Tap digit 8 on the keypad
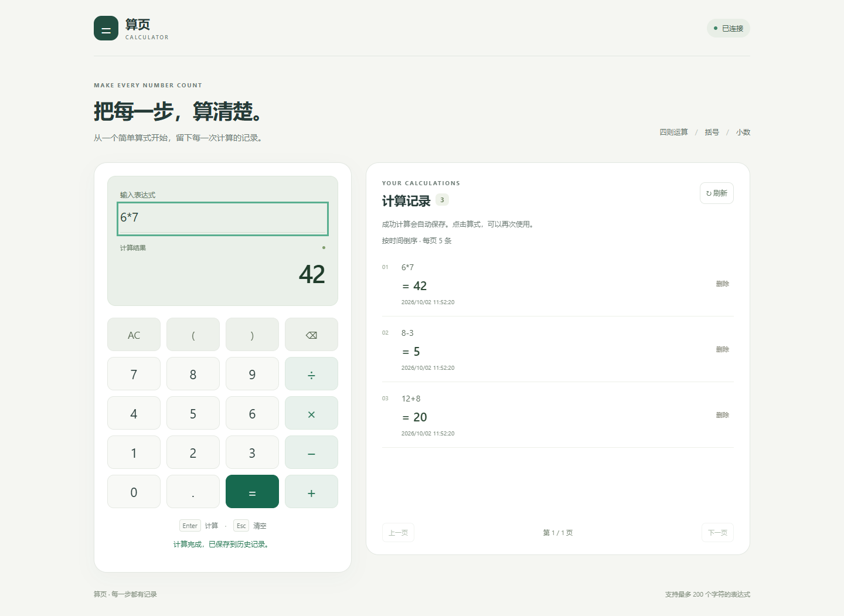Viewport: 844px width, 616px height. pos(193,374)
